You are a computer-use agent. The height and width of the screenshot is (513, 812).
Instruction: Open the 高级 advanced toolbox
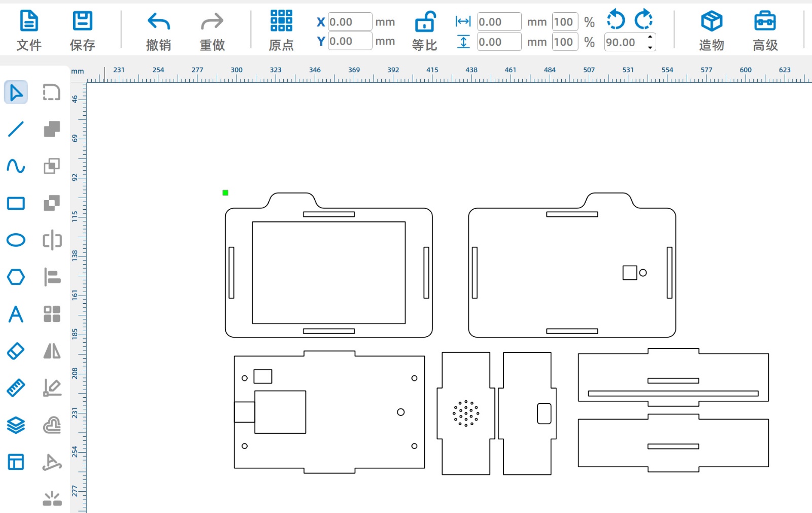(x=765, y=30)
